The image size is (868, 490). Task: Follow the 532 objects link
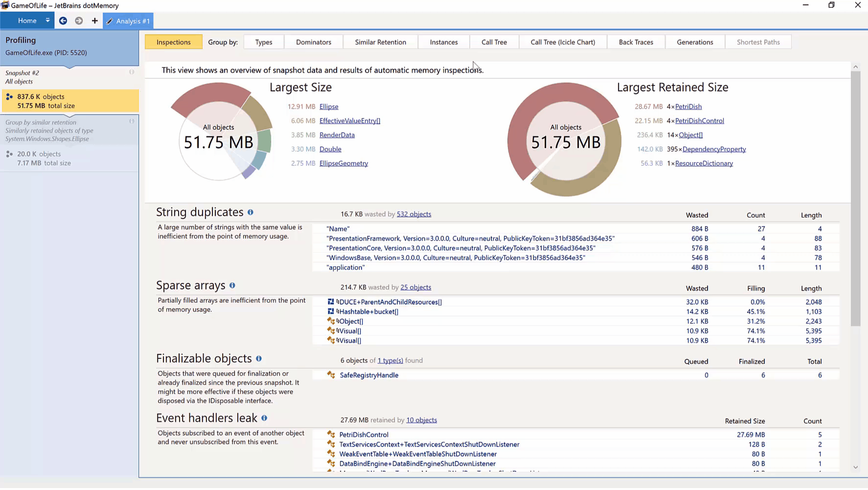(x=413, y=214)
